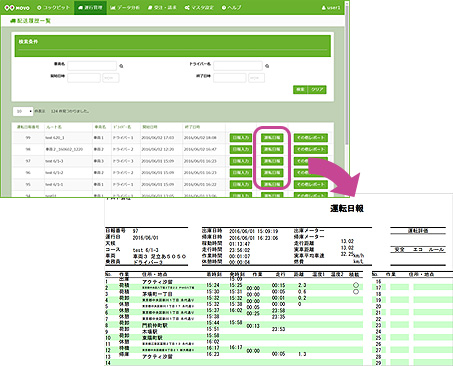Click その他レポート button in row 95
The height and width of the screenshot is (366, 453).
tap(310, 184)
